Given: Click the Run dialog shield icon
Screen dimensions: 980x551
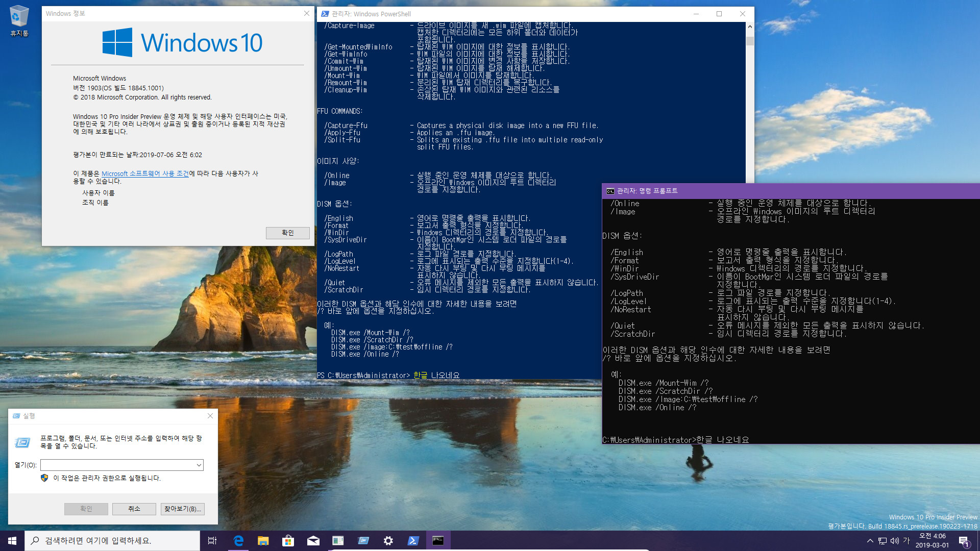Looking at the screenshot, I should point(44,478).
